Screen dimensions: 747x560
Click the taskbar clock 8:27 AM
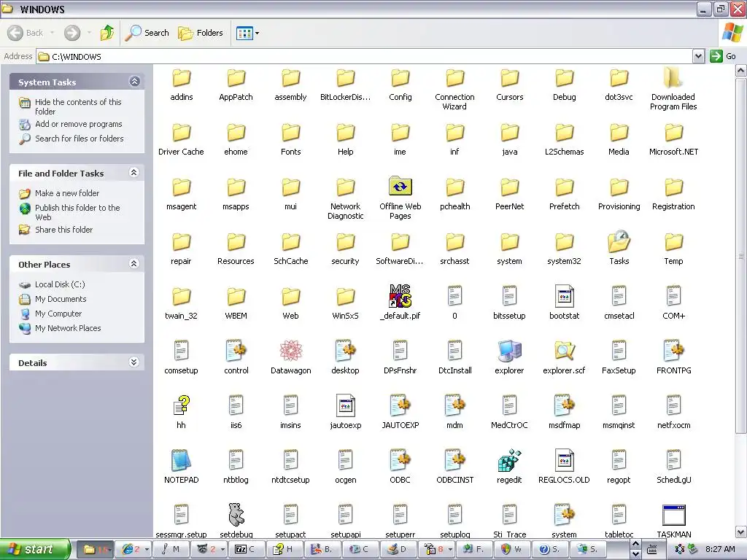click(720, 550)
